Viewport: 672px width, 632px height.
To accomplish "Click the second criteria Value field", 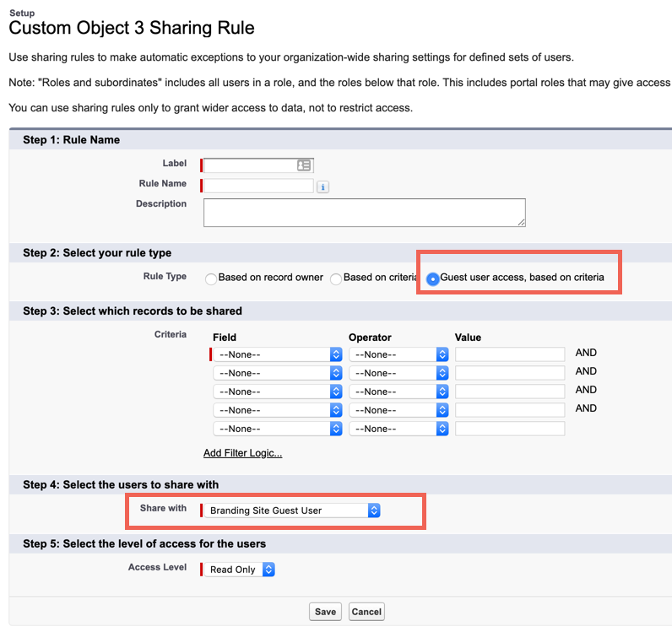I will pyautogui.click(x=510, y=373).
